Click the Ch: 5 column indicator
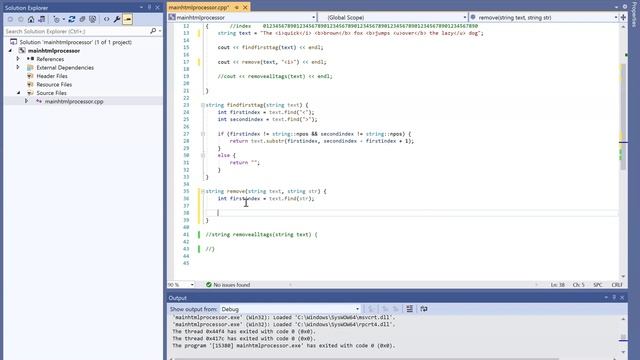This screenshot has height=360, width=640. click(578, 284)
